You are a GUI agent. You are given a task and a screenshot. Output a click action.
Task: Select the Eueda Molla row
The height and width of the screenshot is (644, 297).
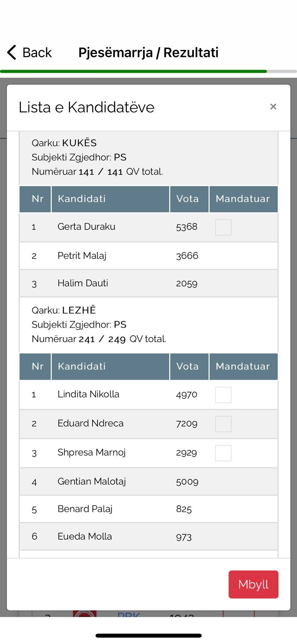[x=148, y=536]
